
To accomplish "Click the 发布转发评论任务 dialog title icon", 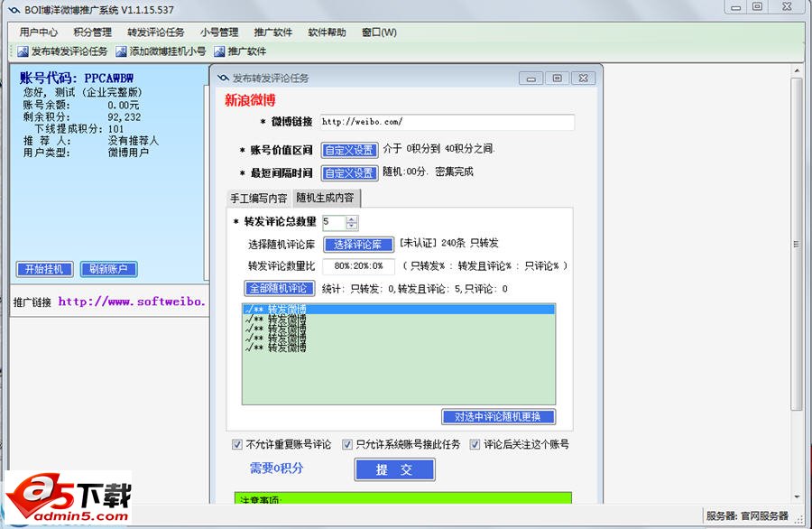I will click(x=222, y=79).
